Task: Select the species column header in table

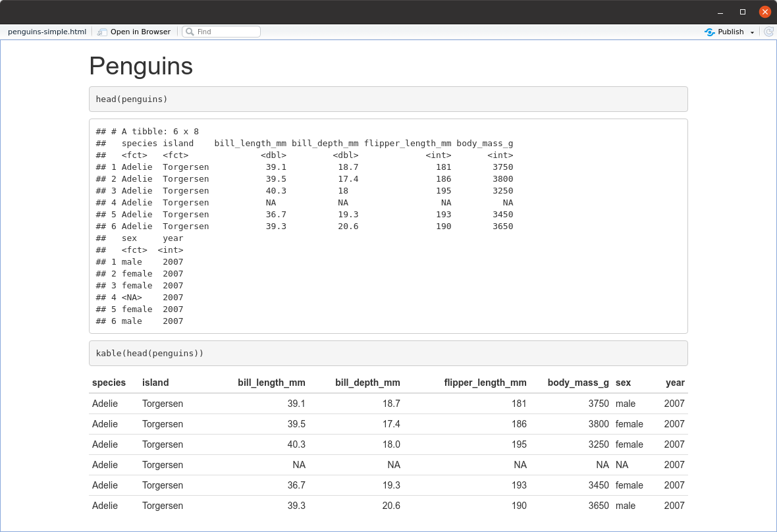Action: pos(109,383)
